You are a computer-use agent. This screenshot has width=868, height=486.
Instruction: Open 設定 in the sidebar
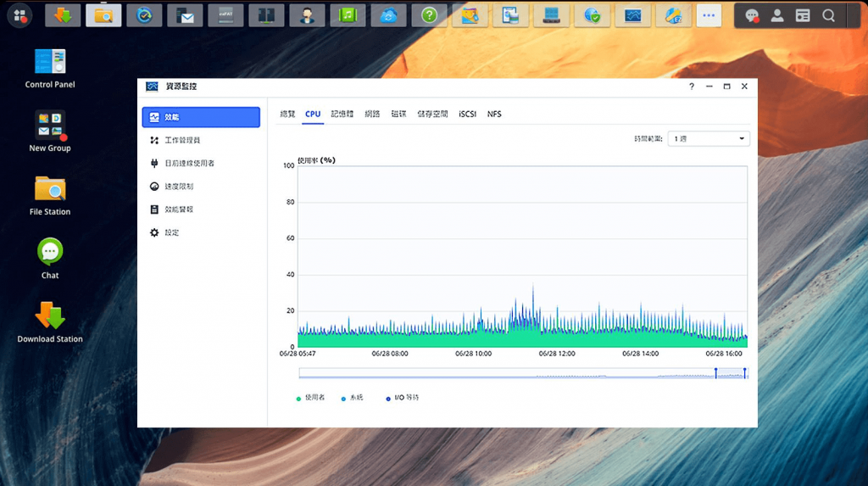171,232
